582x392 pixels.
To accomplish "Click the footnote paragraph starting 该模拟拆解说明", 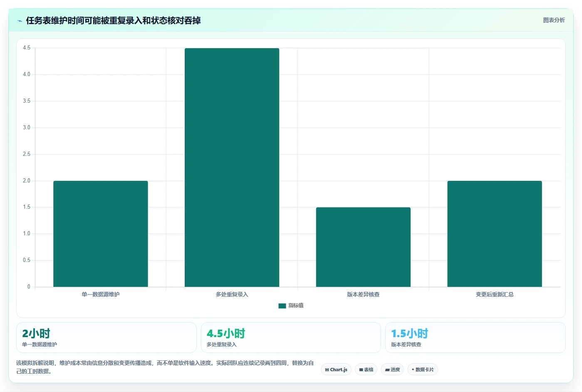I will tap(165, 367).
